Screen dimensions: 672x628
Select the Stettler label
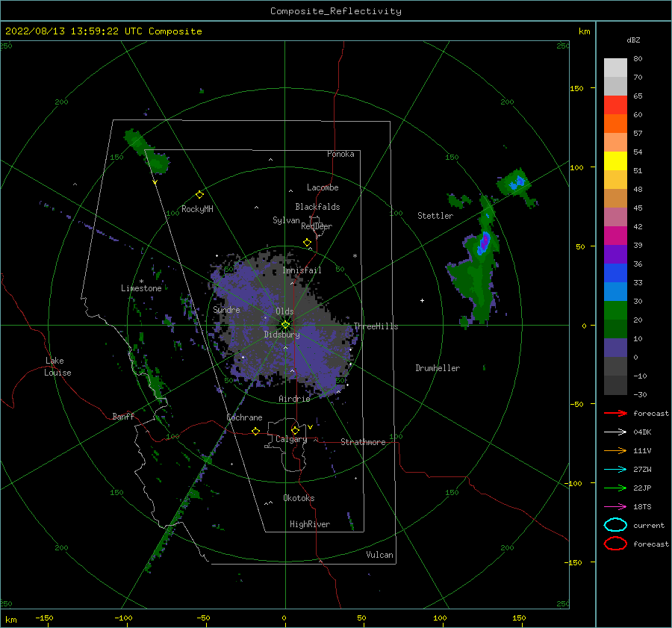coord(435,216)
